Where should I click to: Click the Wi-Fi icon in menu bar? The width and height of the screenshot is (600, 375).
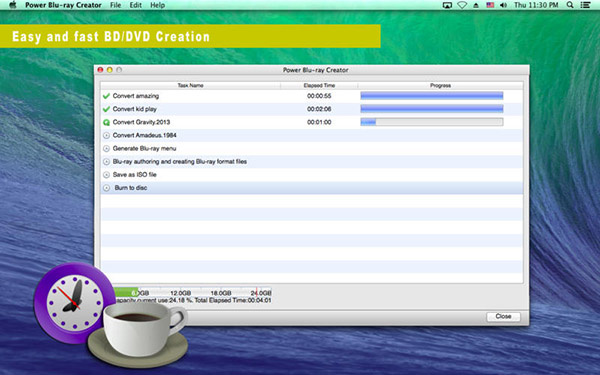pos(462,5)
